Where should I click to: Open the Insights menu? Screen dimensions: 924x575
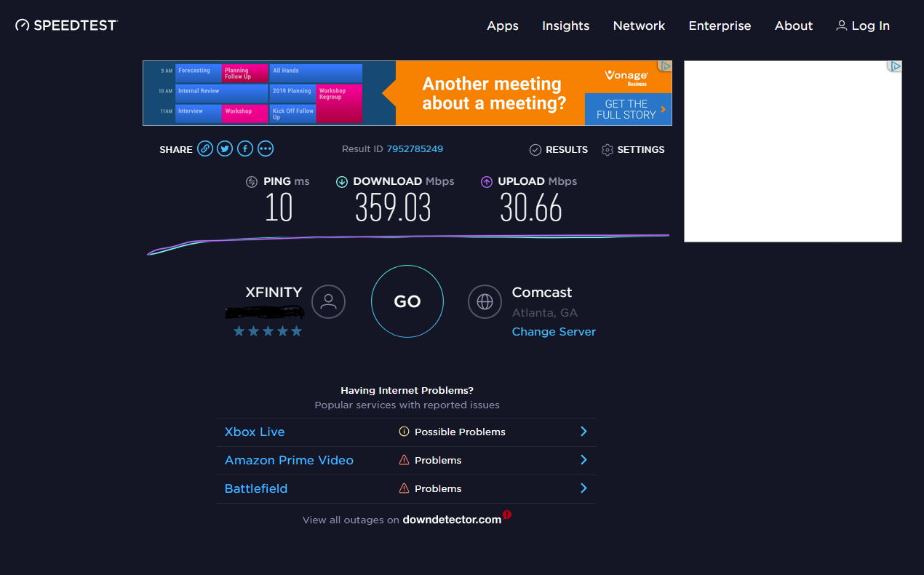point(565,25)
